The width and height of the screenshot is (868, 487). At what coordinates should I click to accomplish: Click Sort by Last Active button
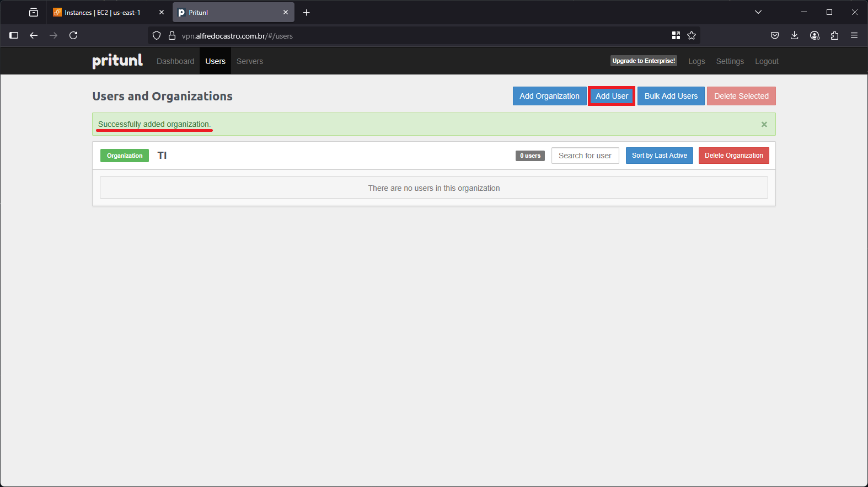[660, 156]
